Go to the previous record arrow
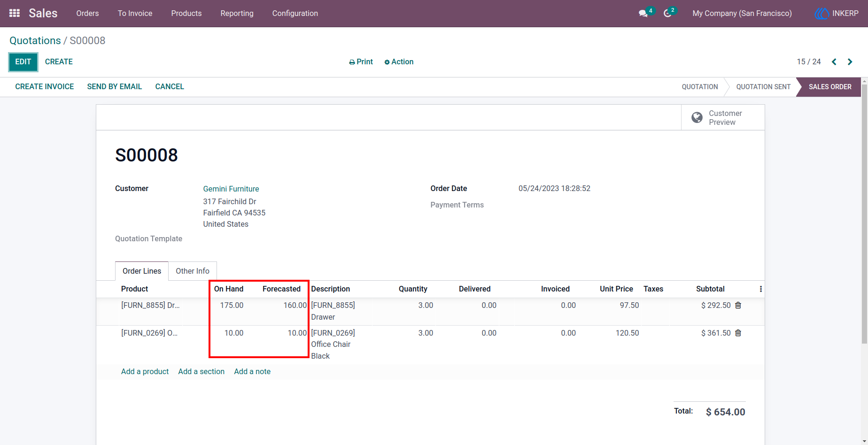 coord(834,62)
